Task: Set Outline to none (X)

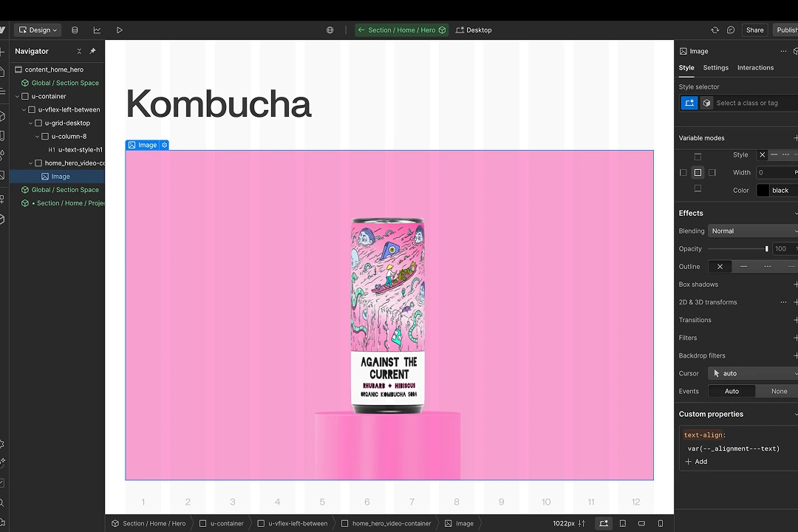Action: click(720, 266)
